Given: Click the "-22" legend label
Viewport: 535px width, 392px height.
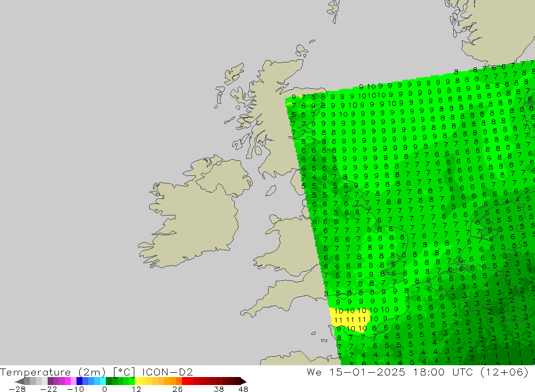Looking at the screenshot, I should pos(49,389).
